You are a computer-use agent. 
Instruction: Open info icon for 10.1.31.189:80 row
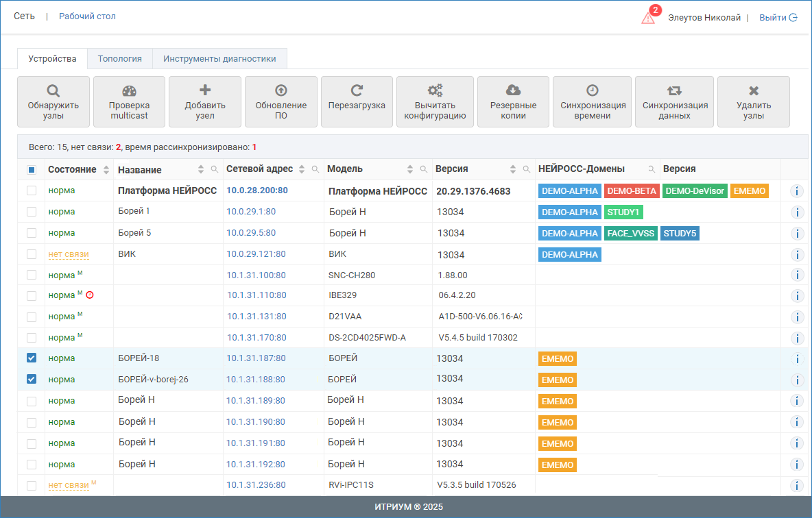(797, 401)
